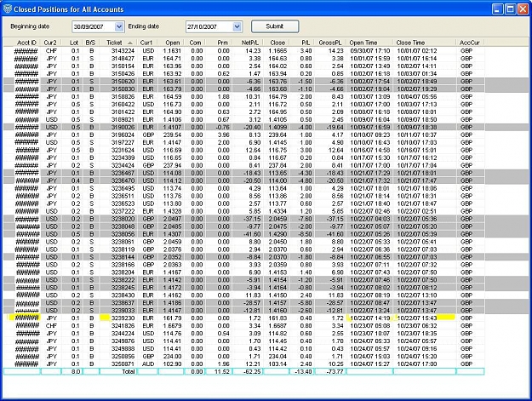The height and width of the screenshot is (401, 532).
Task: Select ticket 3238144 in shaded row
Action: tap(123, 257)
